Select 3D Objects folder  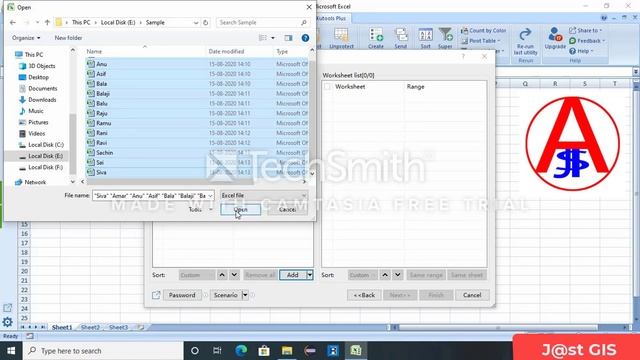tap(41, 66)
